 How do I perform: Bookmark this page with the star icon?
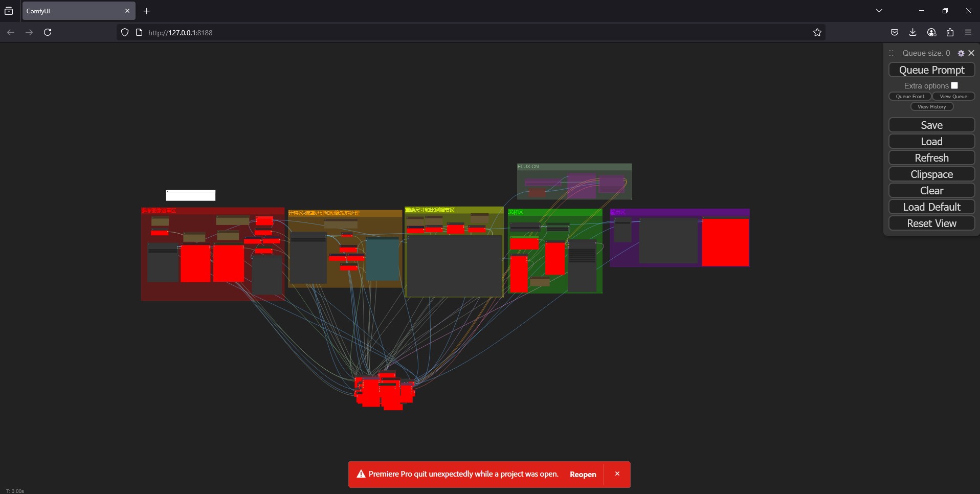(x=817, y=32)
